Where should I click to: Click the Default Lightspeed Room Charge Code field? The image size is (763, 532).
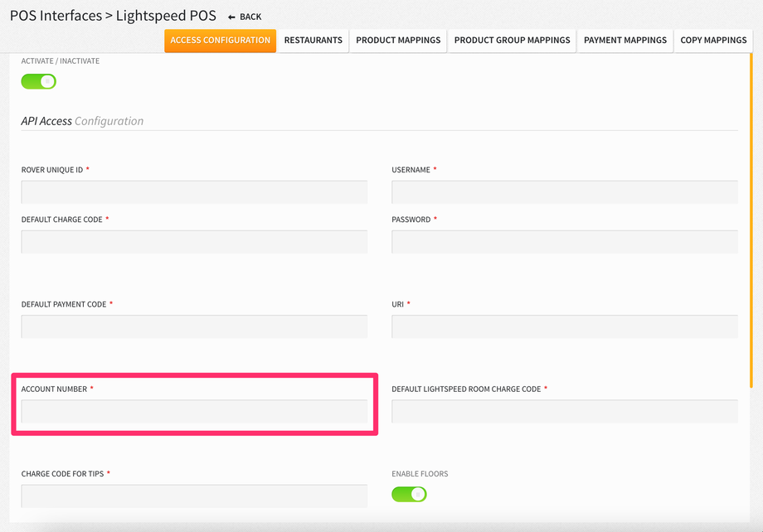(565, 411)
